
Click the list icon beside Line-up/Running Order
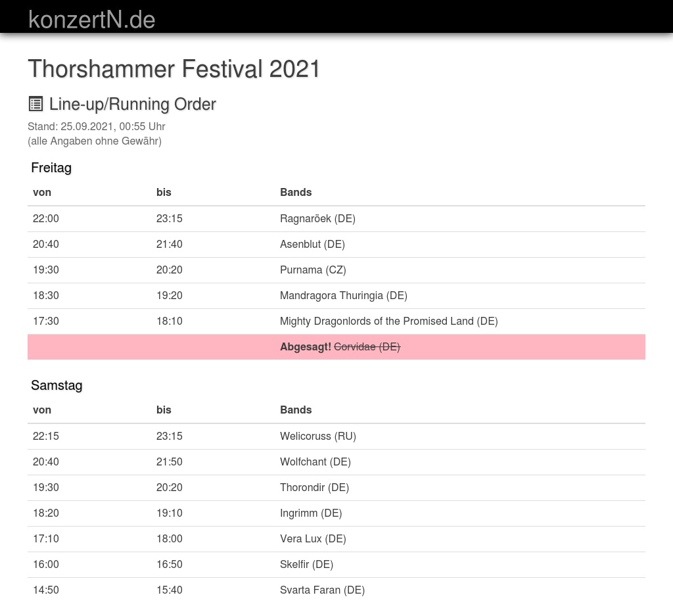[35, 104]
